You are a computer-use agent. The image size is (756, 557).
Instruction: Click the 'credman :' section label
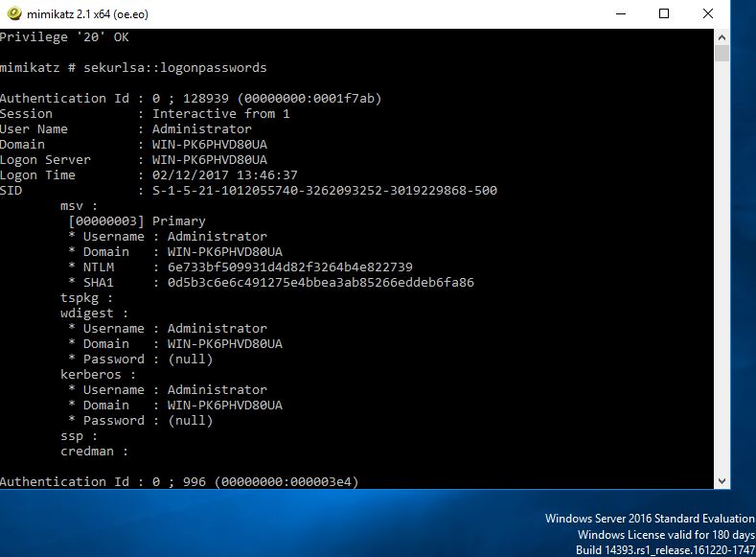[x=95, y=452]
